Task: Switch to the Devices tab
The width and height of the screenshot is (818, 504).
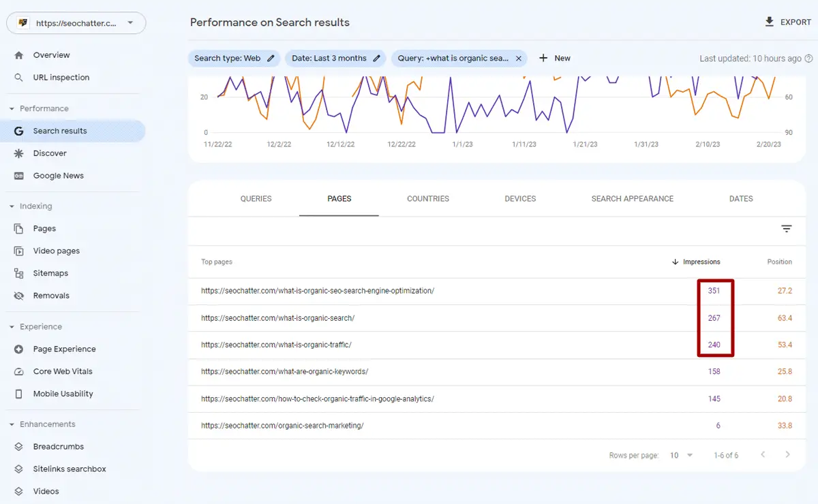Action: (520, 199)
